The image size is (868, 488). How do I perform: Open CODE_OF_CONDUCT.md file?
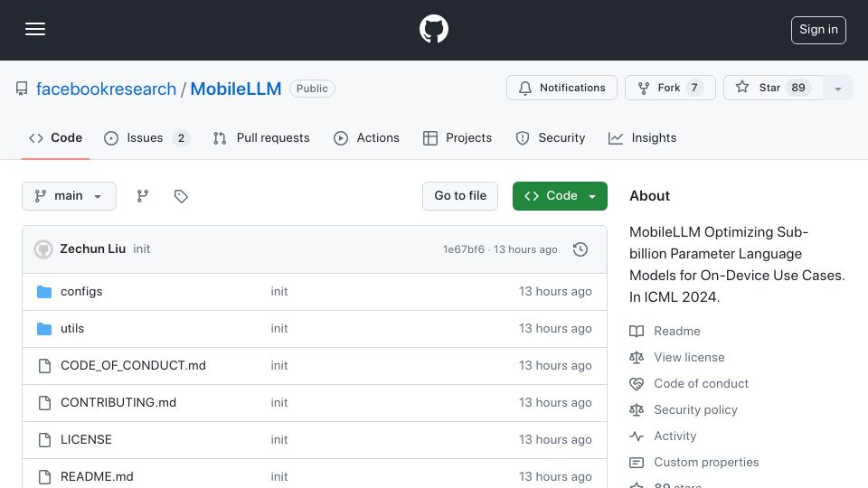coord(133,366)
